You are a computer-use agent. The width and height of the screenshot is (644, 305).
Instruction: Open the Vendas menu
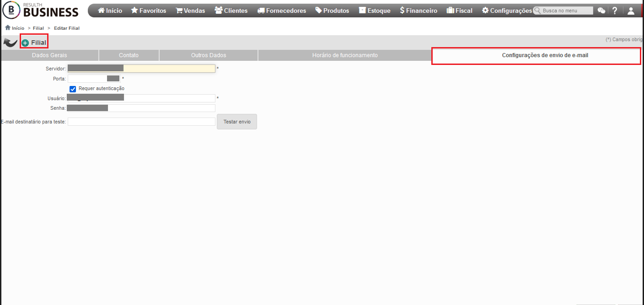coord(190,11)
